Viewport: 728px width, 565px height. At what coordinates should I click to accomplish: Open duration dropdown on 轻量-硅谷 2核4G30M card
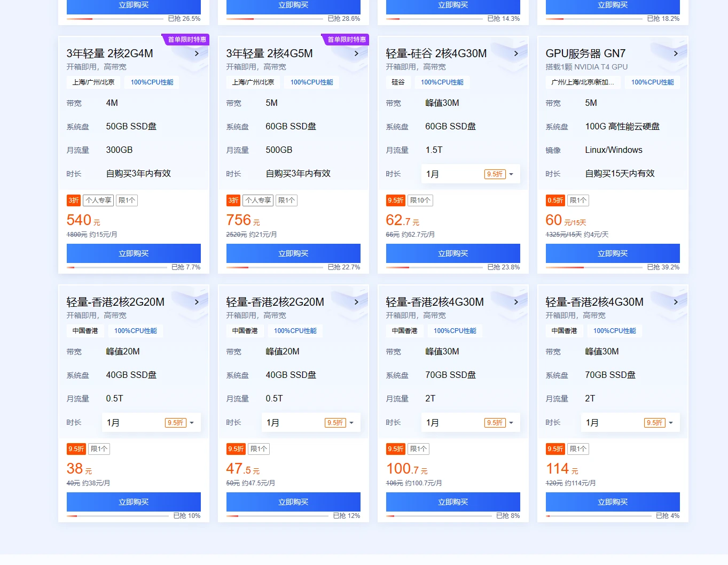point(470,174)
